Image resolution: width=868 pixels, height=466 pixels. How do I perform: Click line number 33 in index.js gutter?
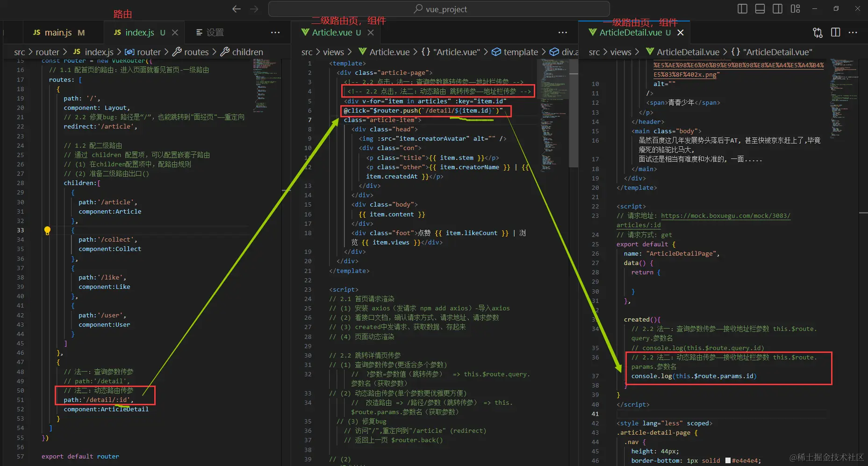21,230
